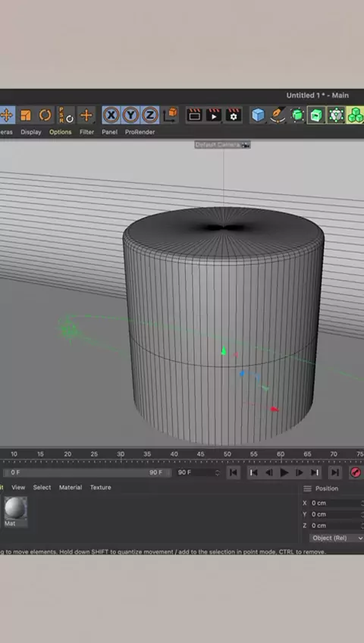Viewport: 364px width, 643px height.
Task: Select the Mat material thumbnail
Action: pos(16,509)
